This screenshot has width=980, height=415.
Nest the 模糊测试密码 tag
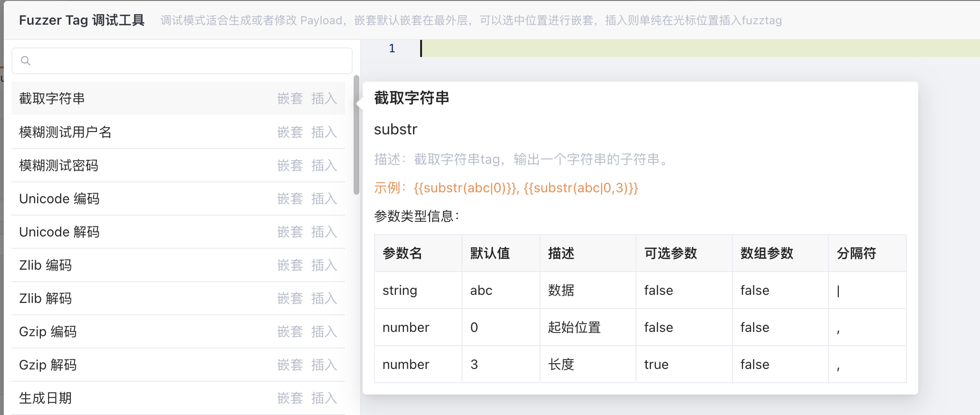point(290,165)
